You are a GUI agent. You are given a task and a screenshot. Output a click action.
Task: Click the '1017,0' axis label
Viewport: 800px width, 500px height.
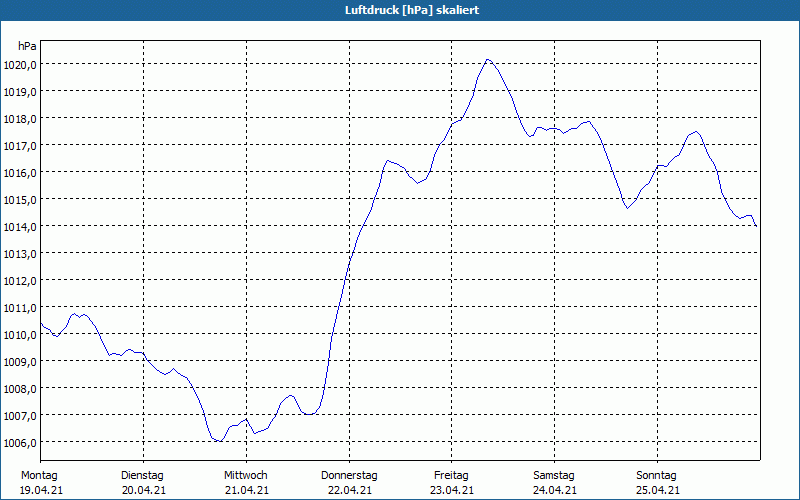coord(20,146)
